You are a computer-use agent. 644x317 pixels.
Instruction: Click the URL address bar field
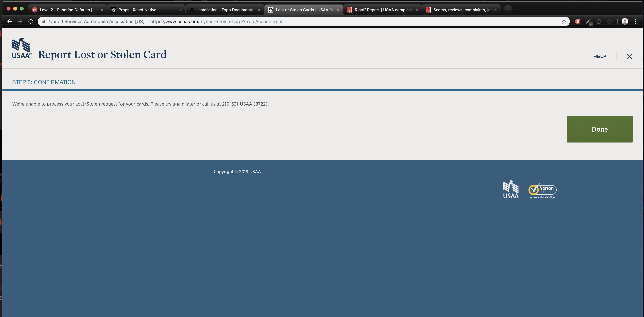click(x=304, y=22)
